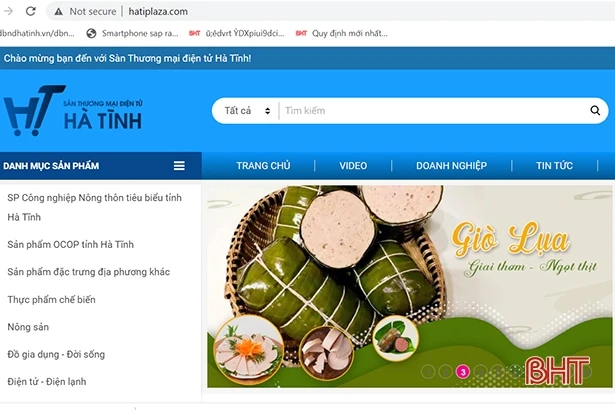Click the Tìm kiếm search field
This screenshot has width=615, height=410.
pos(431,111)
